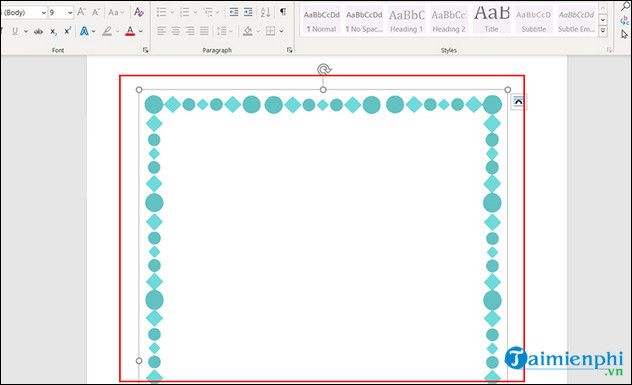Center the text alignment
The image size is (632, 385).
[x=176, y=31]
